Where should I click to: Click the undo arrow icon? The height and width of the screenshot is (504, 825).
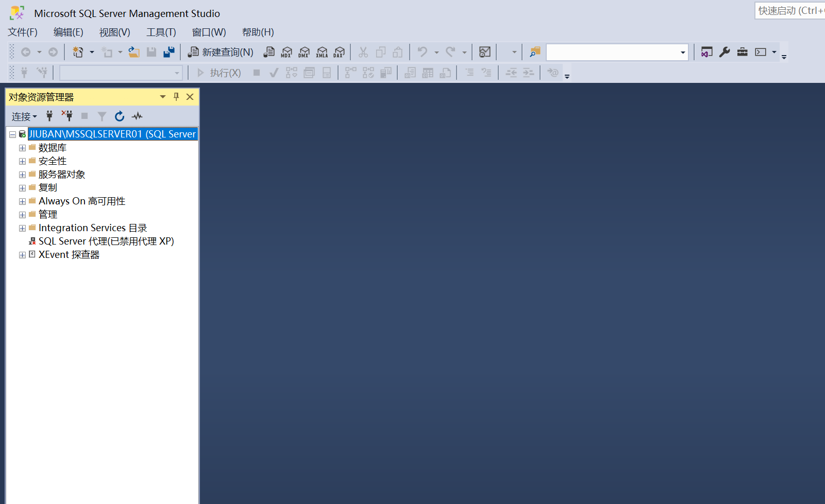423,52
